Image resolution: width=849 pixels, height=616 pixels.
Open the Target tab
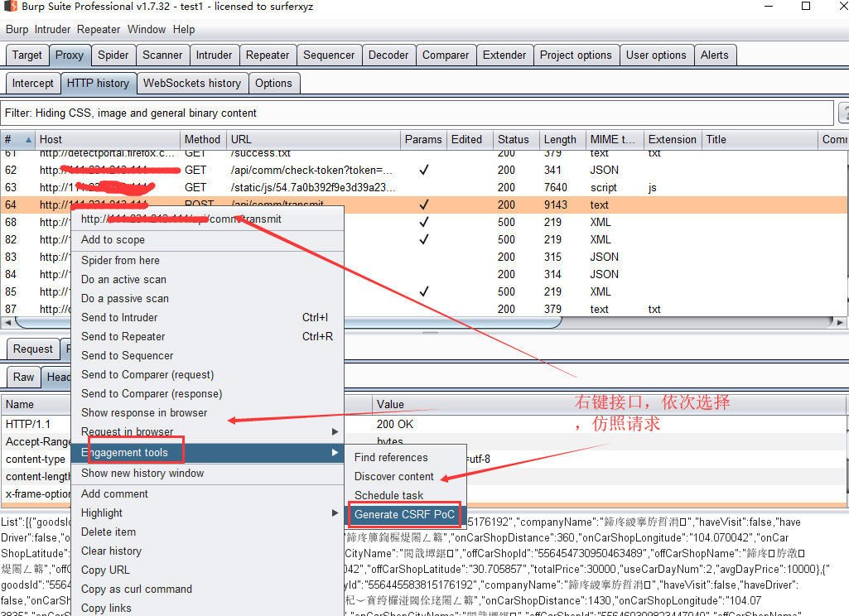click(x=27, y=55)
